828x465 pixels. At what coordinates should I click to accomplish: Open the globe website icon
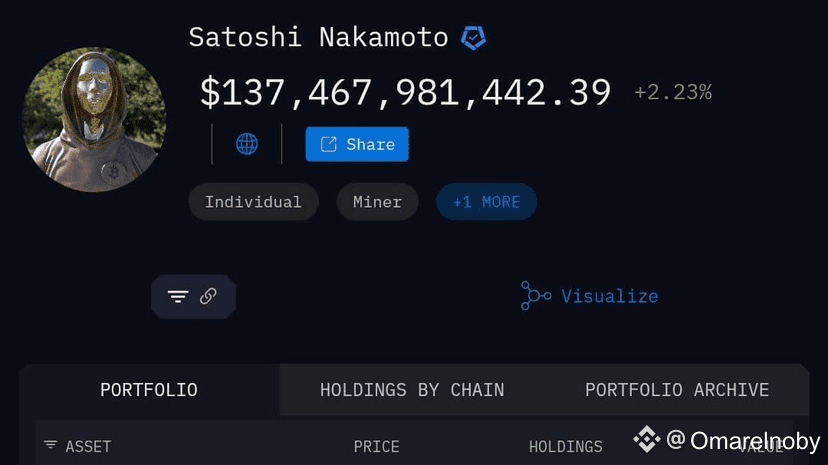click(x=247, y=144)
